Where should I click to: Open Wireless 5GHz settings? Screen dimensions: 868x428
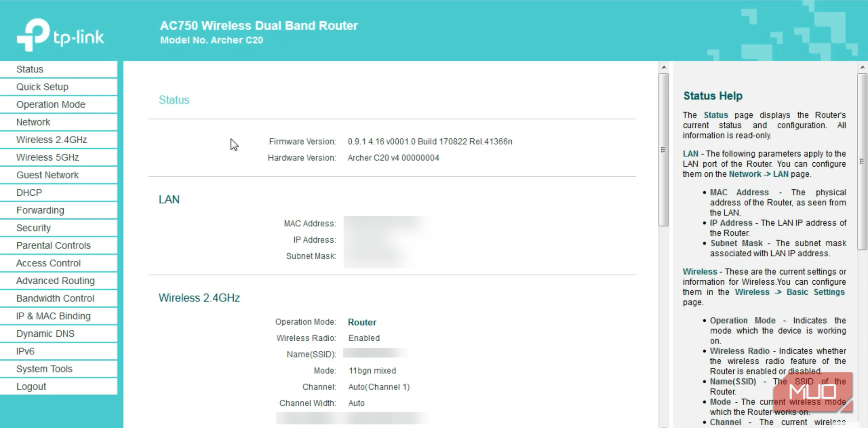tap(59, 157)
